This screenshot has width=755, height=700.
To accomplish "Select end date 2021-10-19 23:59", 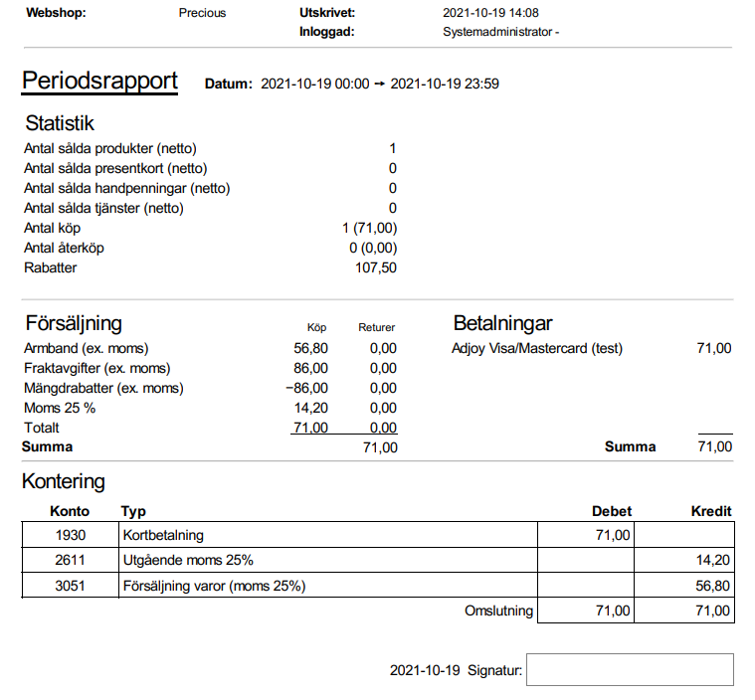I will 445,84.
